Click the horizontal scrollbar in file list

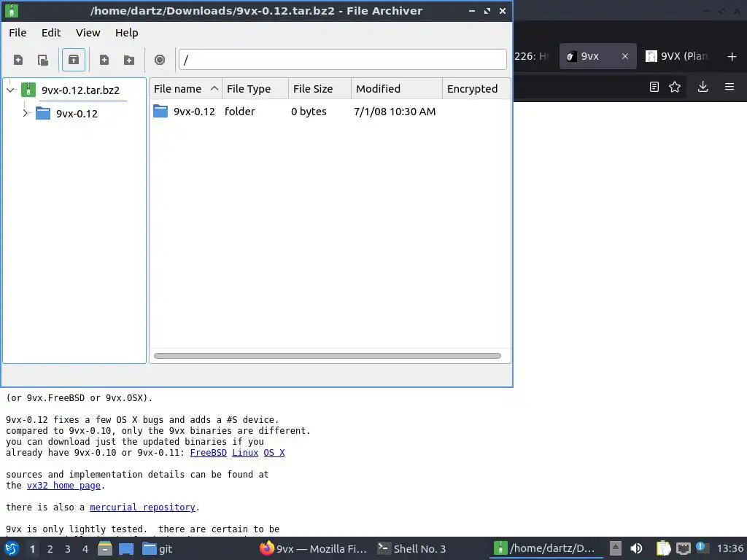point(328,356)
